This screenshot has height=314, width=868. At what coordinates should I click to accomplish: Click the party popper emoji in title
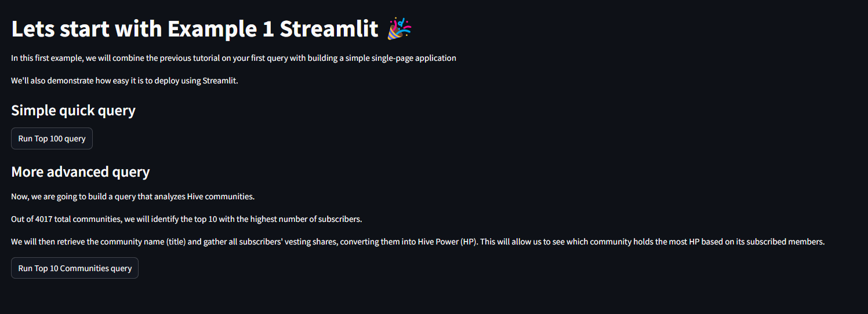coord(400,29)
